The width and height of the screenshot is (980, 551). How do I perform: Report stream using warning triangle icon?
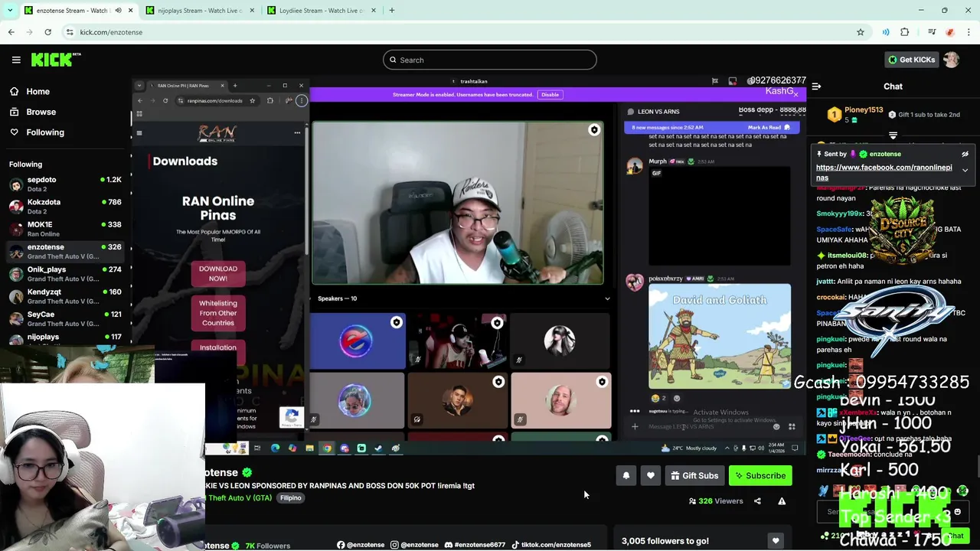(782, 501)
